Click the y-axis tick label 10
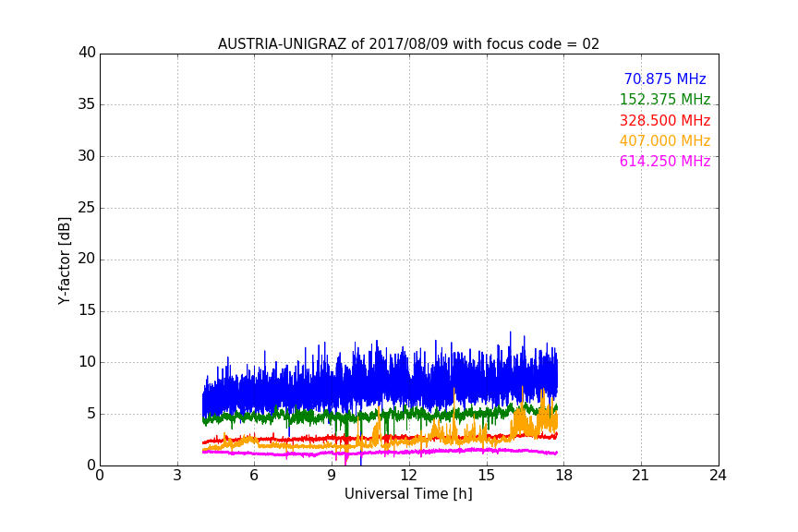This screenshot has height=532, width=798. pos(87,362)
